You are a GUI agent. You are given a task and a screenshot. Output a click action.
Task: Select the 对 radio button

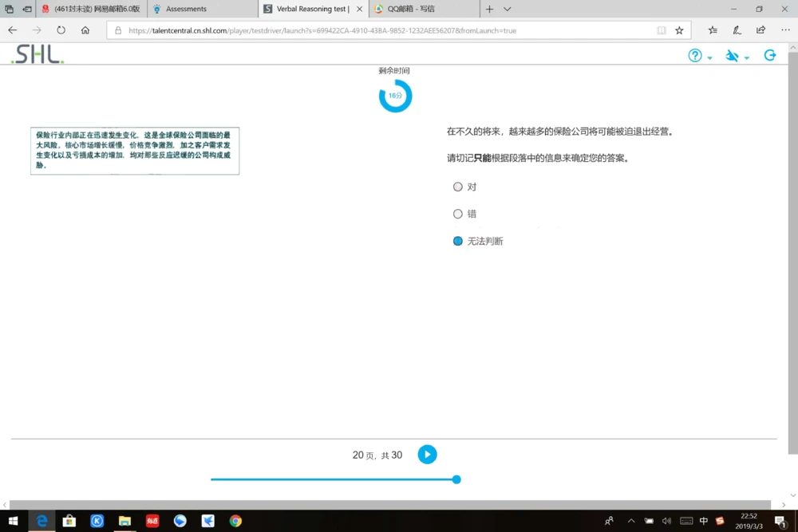[457, 186]
